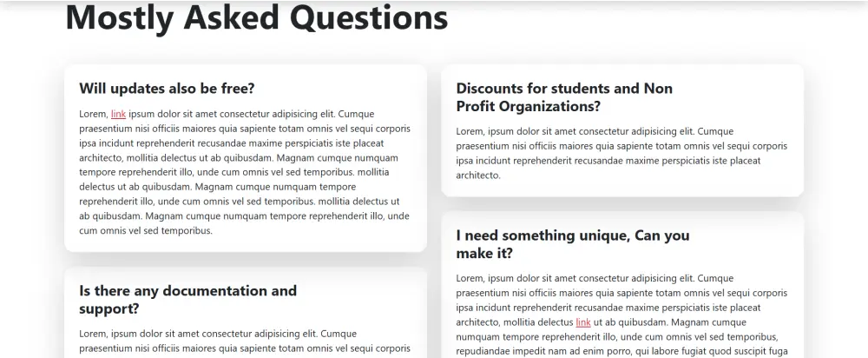Click the link in the updates answer
Screen dimensions: 868x358
coord(118,114)
